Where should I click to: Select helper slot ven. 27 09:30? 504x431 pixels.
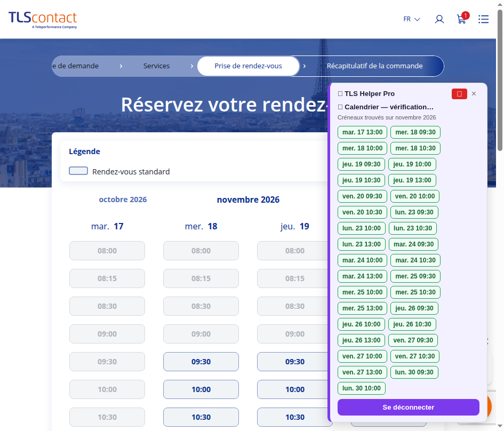[x=413, y=340]
